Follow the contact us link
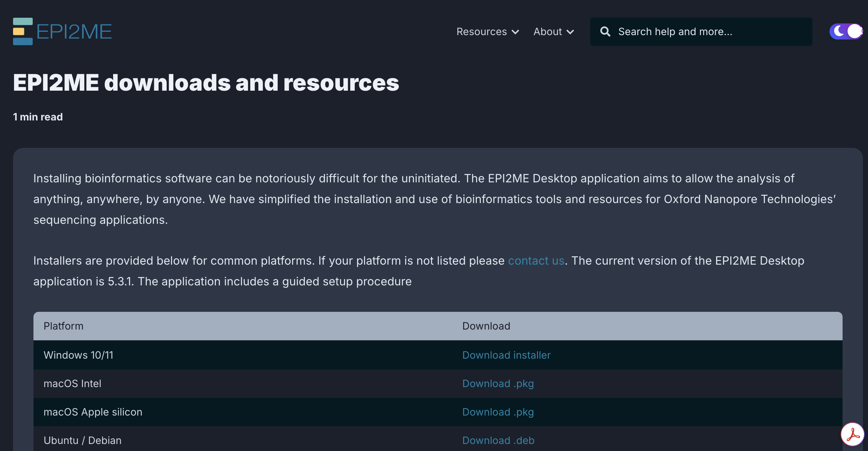Viewport: 868px width, 451px height. (536, 261)
